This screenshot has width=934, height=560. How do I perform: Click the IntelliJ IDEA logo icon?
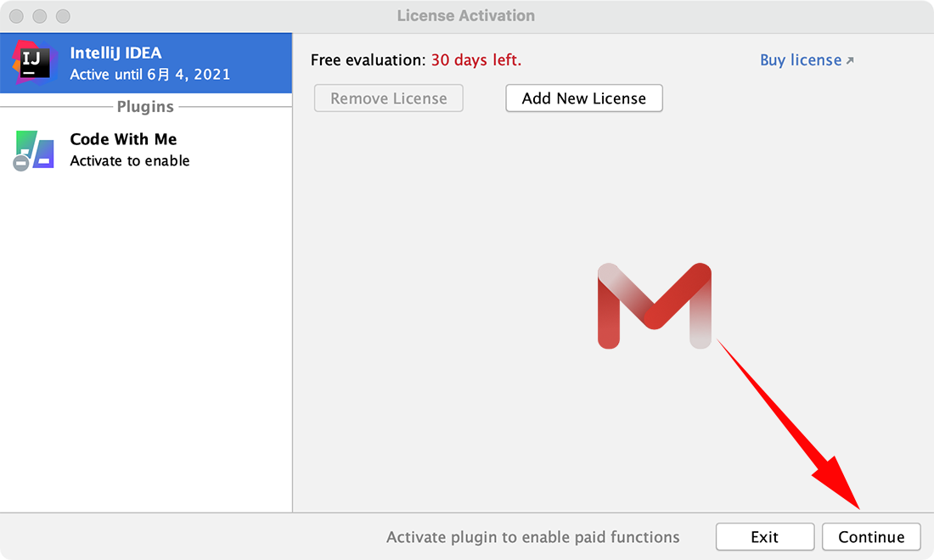[34, 63]
